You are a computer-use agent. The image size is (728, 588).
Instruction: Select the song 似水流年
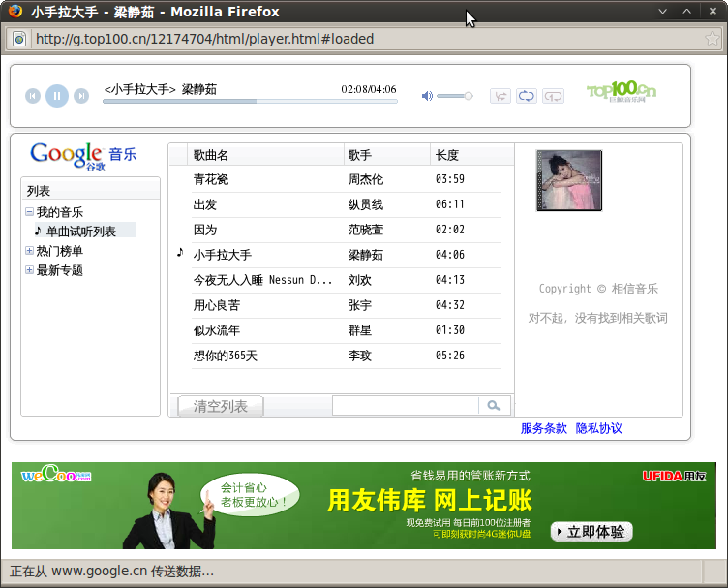tap(216, 330)
